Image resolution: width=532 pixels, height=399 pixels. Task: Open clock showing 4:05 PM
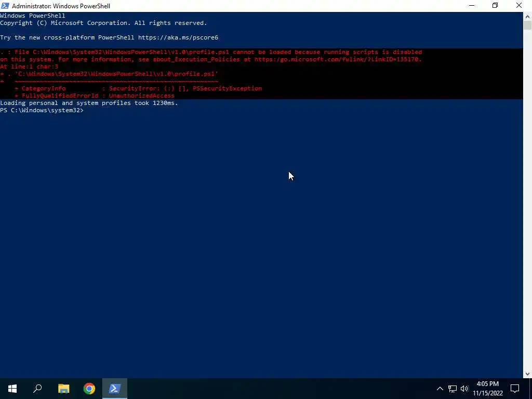pyautogui.click(x=487, y=389)
